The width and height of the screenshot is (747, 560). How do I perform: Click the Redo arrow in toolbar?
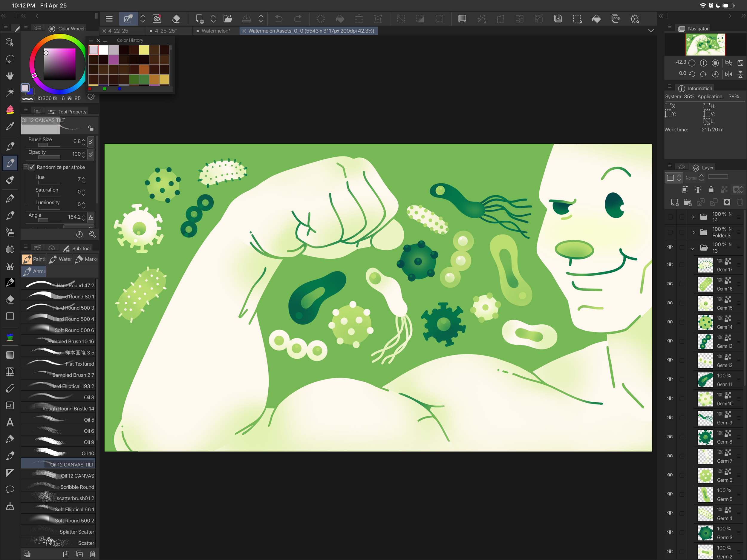(x=298, y=19)
